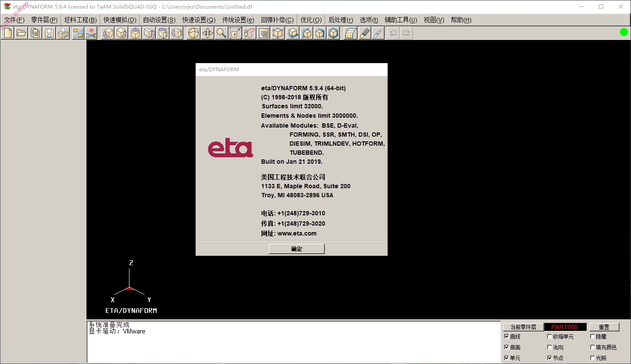631x364 pixels.
Task: Click the www.eta.com web address text
Action: point(297,233)
